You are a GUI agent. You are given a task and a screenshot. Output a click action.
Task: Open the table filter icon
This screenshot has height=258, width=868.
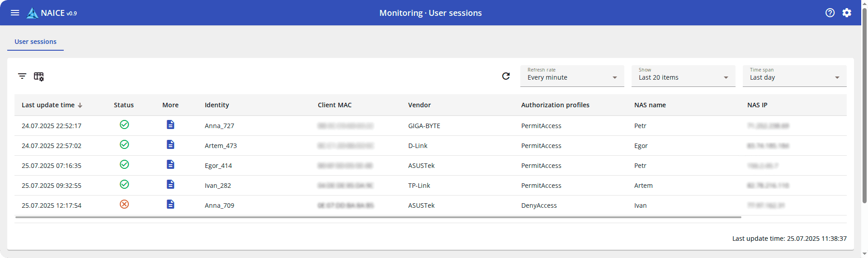[x=22, y=76]
